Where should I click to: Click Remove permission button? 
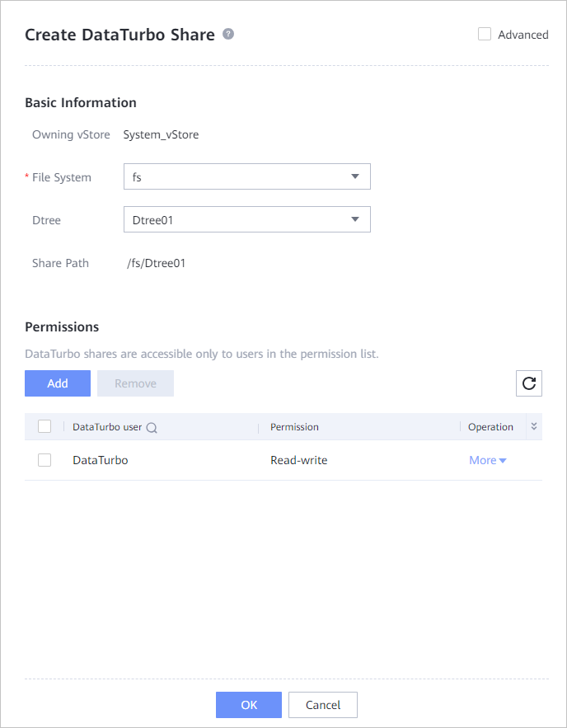135,383
